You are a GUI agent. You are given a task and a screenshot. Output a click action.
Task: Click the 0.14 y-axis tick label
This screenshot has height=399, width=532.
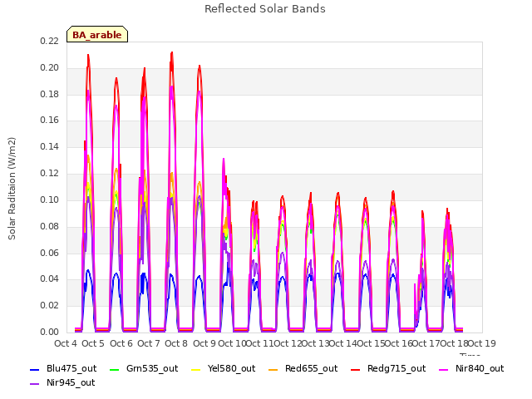(49, 146)
